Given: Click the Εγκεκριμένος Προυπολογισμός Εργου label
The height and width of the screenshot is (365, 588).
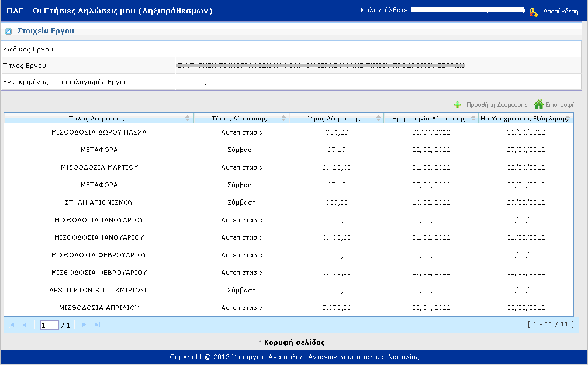Looking at the screenshot, I should [65, 82].
